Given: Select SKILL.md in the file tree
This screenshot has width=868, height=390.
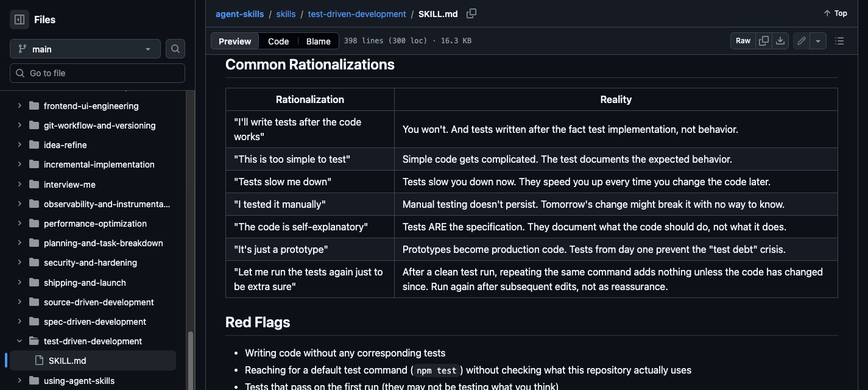Looking at the screenshot, I should tap(93, 361).
